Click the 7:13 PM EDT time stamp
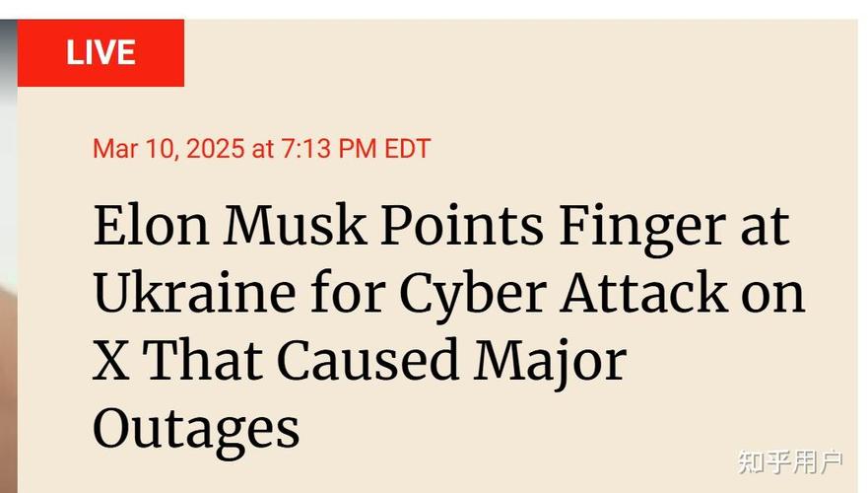Image resolution: width=868 pixels, height=493 pixels. [356, 149]
